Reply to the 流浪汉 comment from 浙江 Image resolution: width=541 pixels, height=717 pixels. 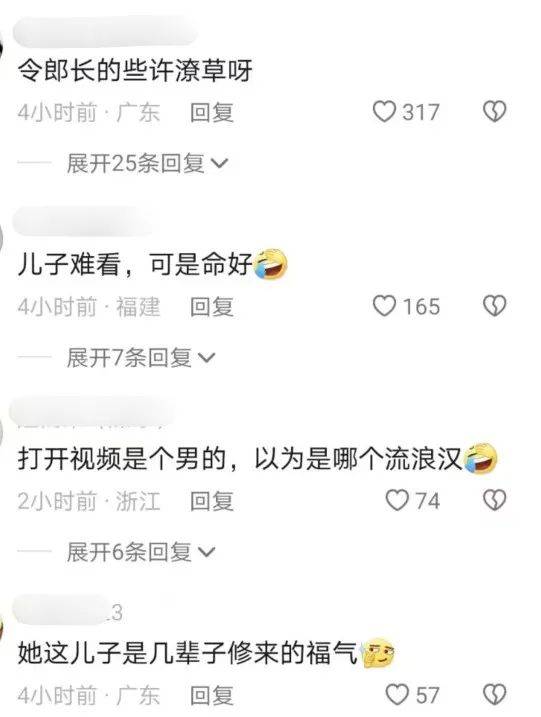click(212, 501)
